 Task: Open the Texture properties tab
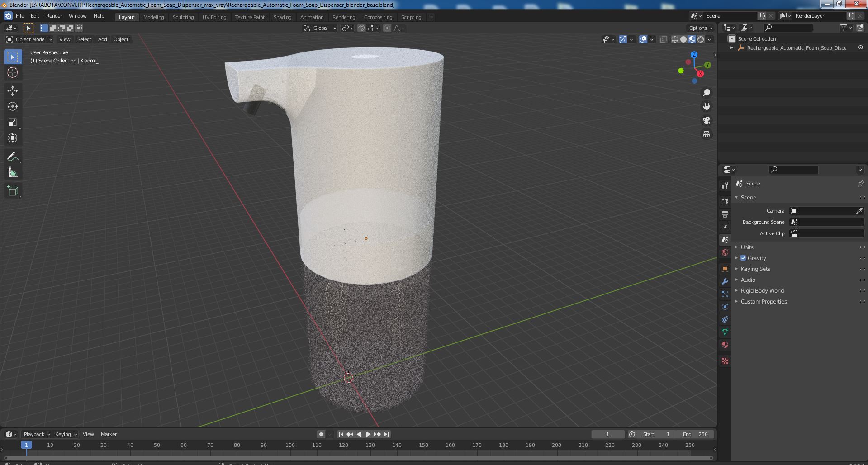[x=725, y=361]
